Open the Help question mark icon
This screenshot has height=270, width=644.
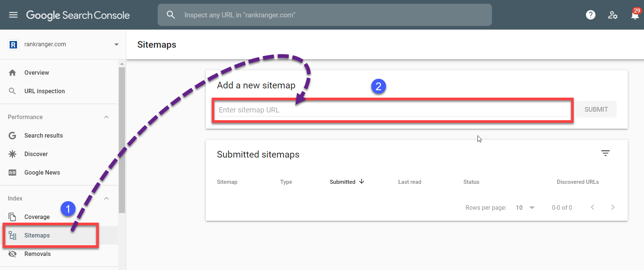point(591,15)
